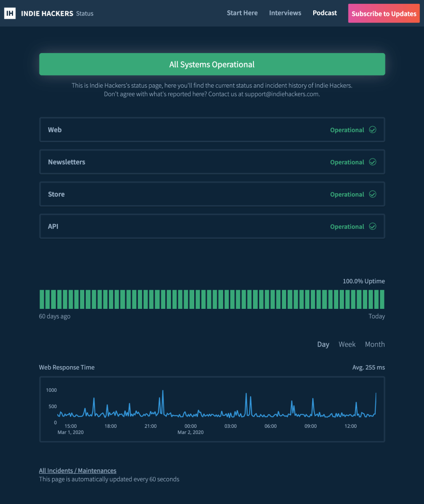The image size is (424, 504).
Task: Click the Operational checkmark beside Store
Action: [372, 194]
